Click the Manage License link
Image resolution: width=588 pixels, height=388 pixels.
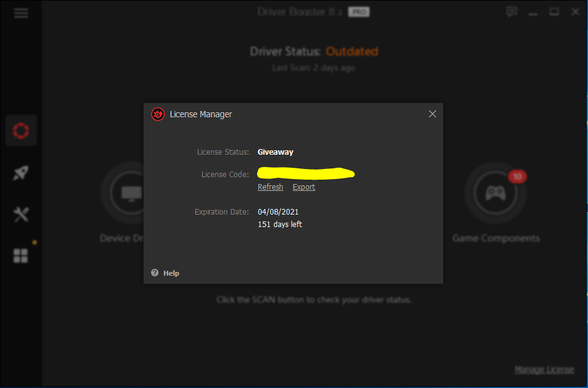click(x=544, y=369)
